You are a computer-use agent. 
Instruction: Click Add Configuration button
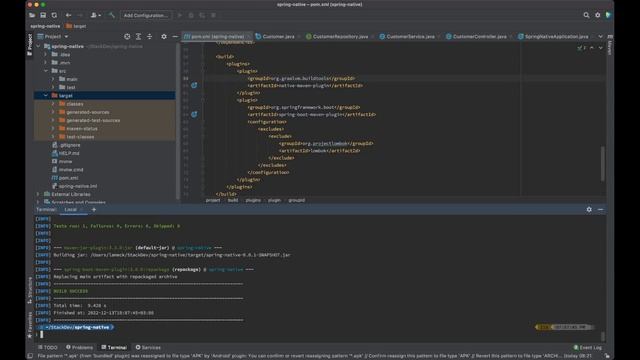pyautogui.click(x=146, y=15)
